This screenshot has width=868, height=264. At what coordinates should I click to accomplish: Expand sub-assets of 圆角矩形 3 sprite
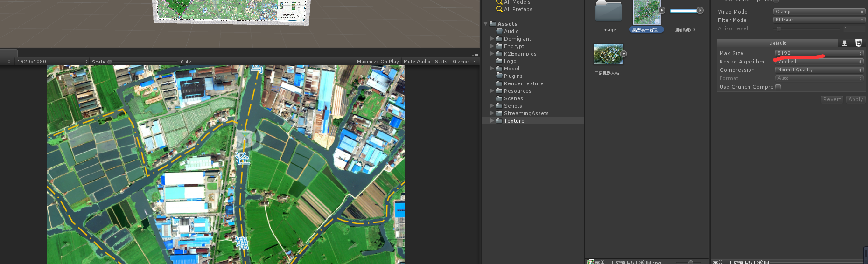[700, 10]
